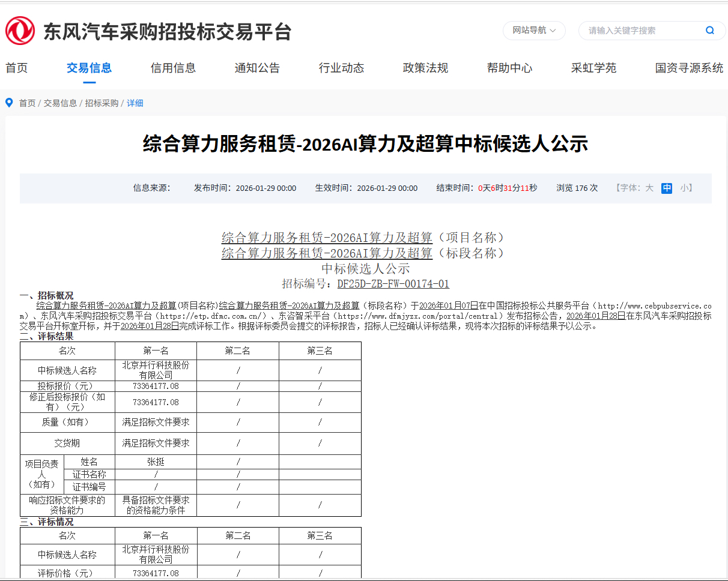Image resolution: width=728 pixels, height=581 pixels.
Task: Click the 交货期 row label
Action: (67, 443)
